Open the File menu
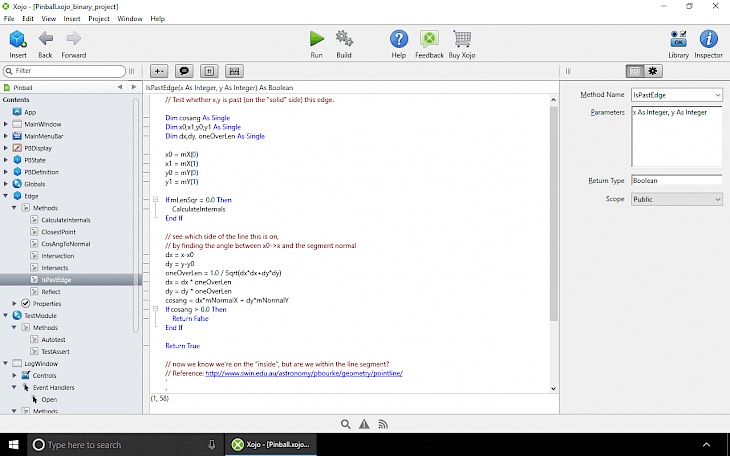 click(9, 19)
